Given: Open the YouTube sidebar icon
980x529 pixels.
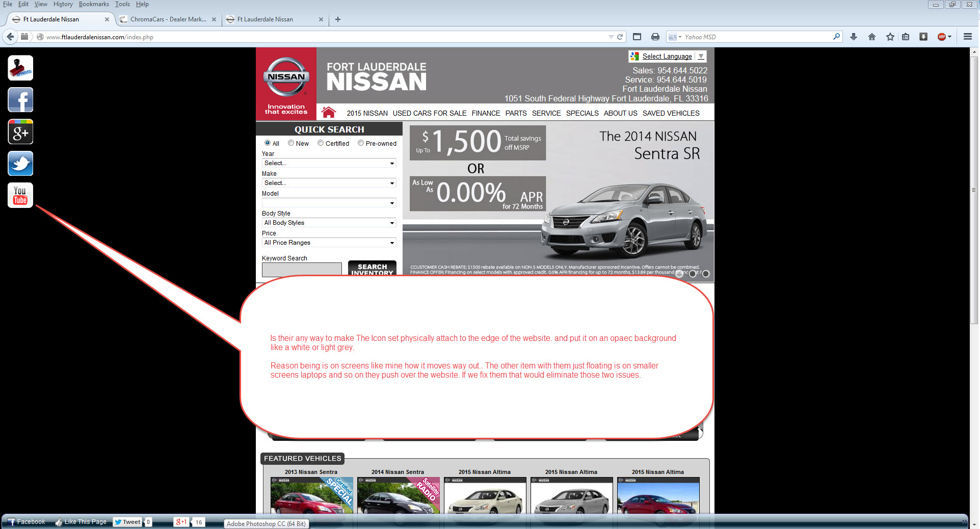Looking at the screenshot, I should point(20,195).
